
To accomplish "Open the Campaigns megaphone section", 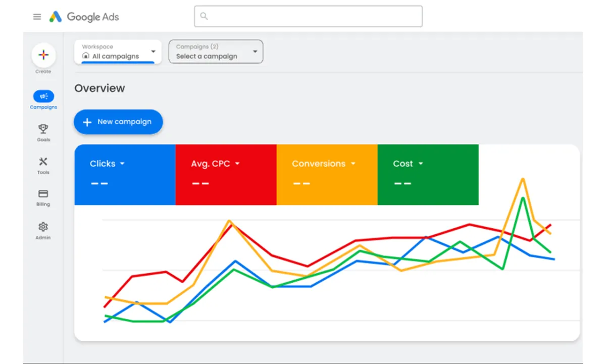I will pyautogui.click(x=43, y=99).
